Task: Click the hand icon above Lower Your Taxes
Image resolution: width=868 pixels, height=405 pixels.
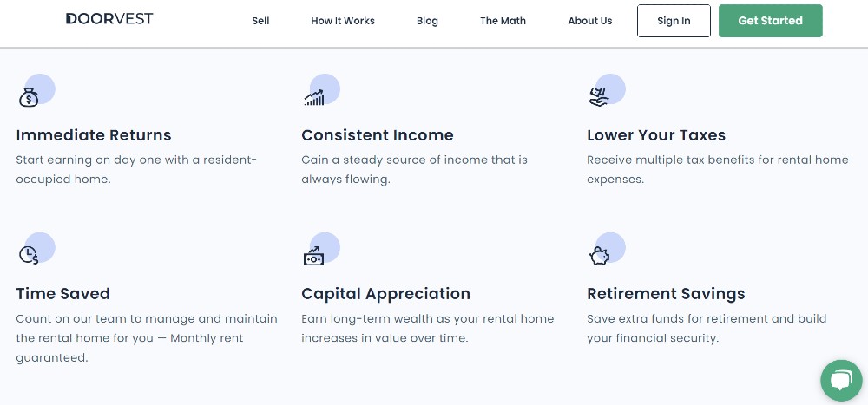Action: pyautogui.click(x=599, y=97)
